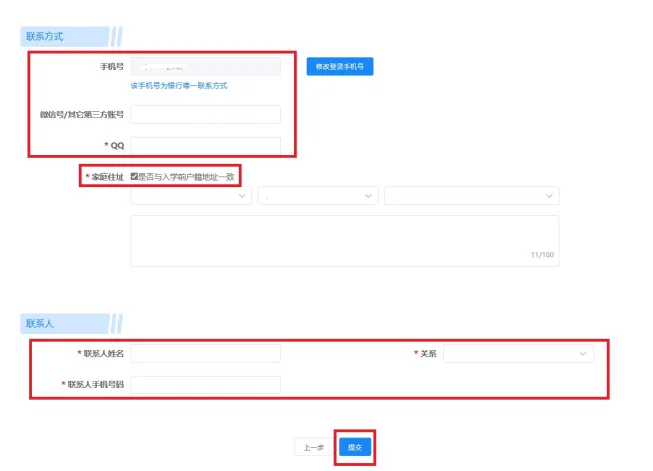Go back with the 上一步 button
Viewport: 653px width, 471px height.
click(313, 447)
